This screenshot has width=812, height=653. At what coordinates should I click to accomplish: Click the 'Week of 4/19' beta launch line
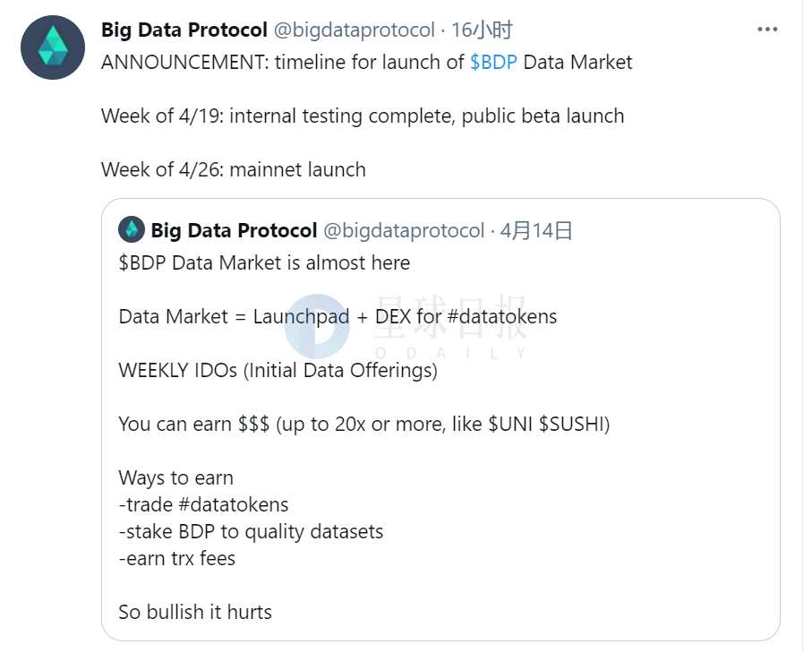point(363,116)
